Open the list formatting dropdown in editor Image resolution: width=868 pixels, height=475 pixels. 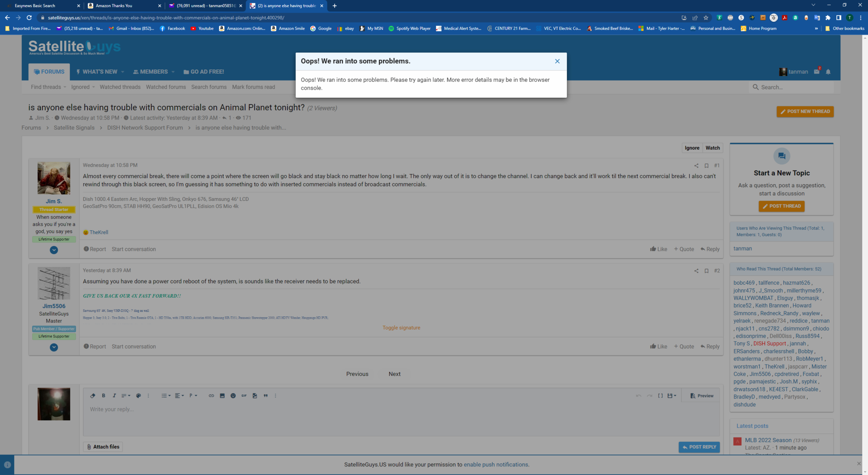(165, 396)
